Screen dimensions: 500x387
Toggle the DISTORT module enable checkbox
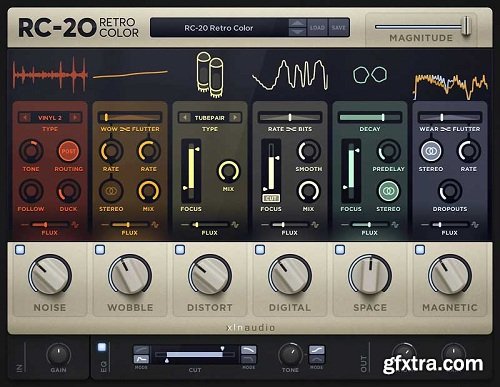(x=180, y=249)
